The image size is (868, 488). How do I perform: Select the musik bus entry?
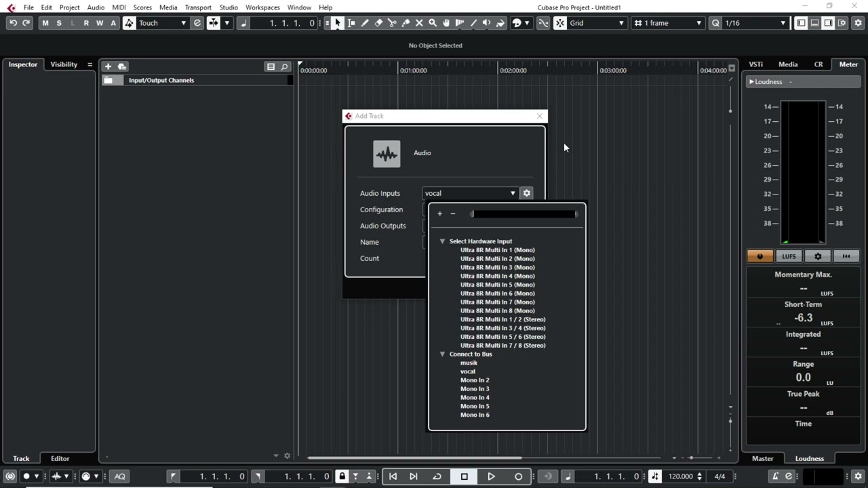[x=469, y=363]
